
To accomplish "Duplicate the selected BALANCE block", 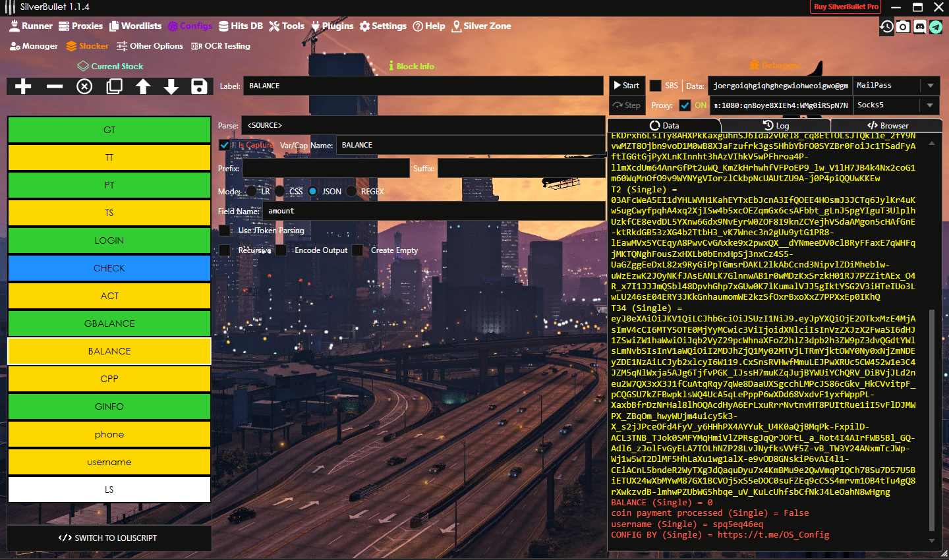I will pos(113,86).
